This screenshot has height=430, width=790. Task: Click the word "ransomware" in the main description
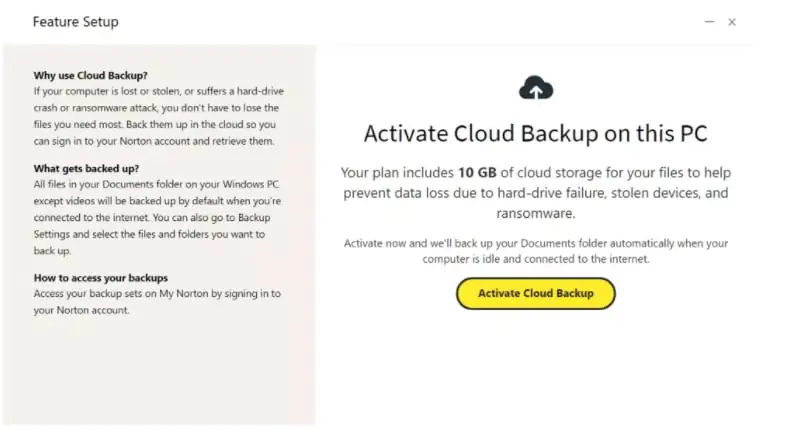[537, 213]
